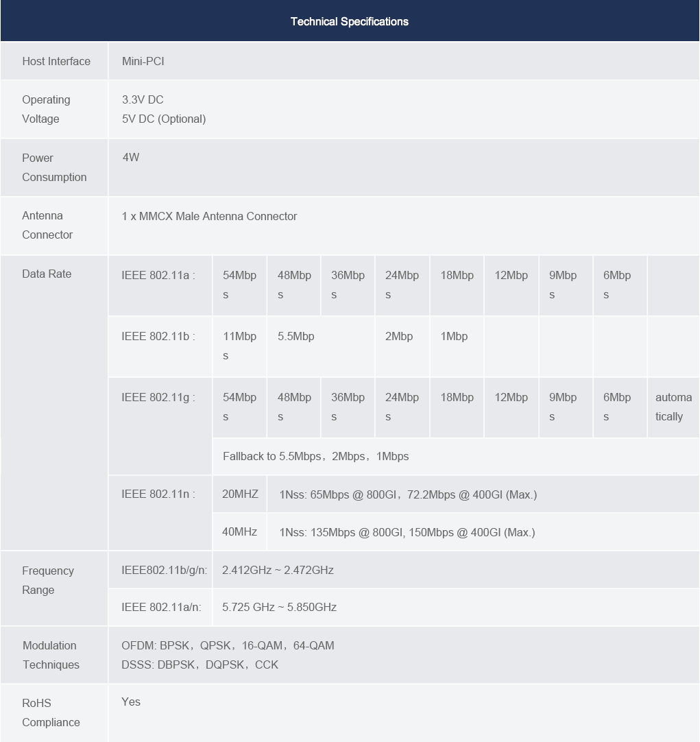This screenshot has height=742, width=700.
Task: Select the Host Interface label cell
Action: click(56, 62)
